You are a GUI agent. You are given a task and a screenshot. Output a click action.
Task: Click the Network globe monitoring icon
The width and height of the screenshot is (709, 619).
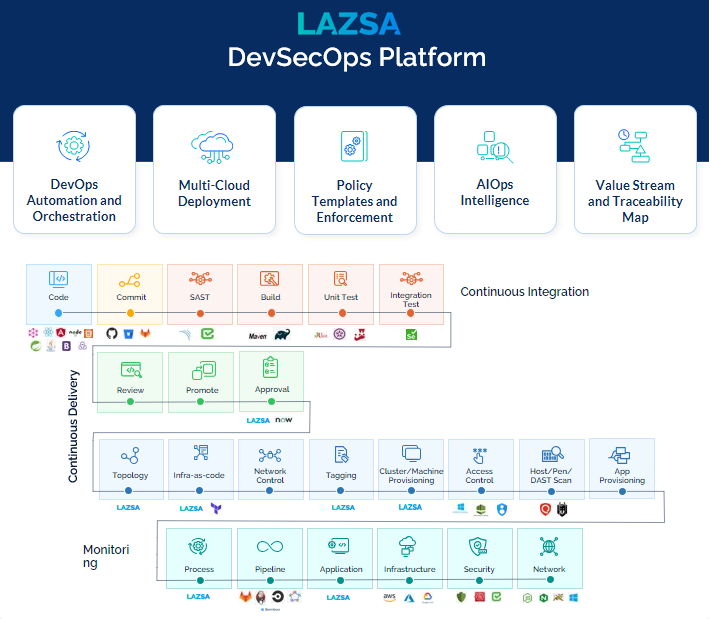tap(548, 546)
